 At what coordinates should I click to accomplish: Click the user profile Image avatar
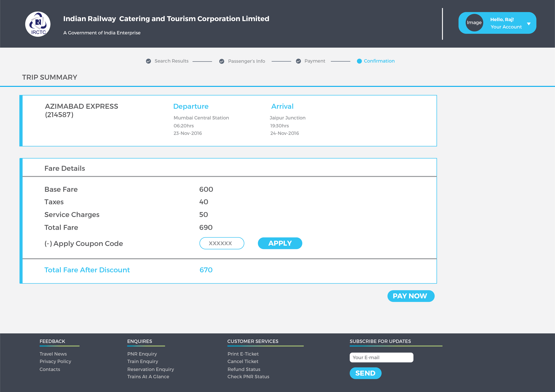474,23
